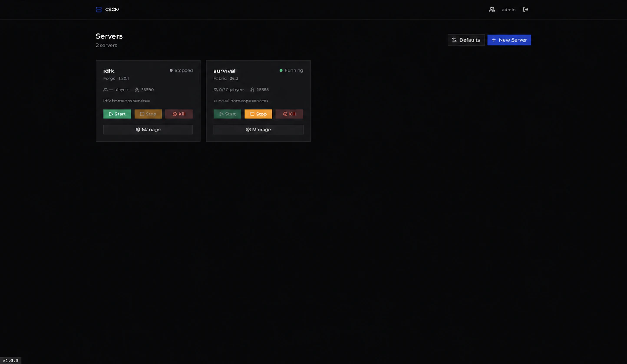Click the CSCM brand title
Viewport: 627px width, 364px height.
(x=112, y=10)
